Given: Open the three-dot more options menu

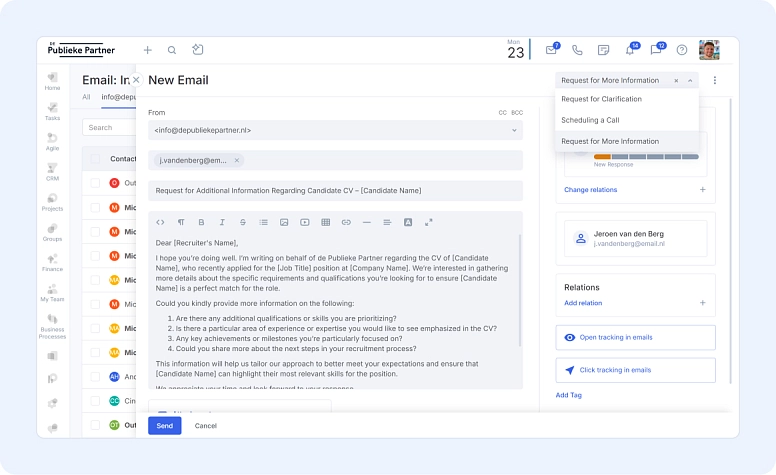Looking at the screenshot, I should [715, 80].
